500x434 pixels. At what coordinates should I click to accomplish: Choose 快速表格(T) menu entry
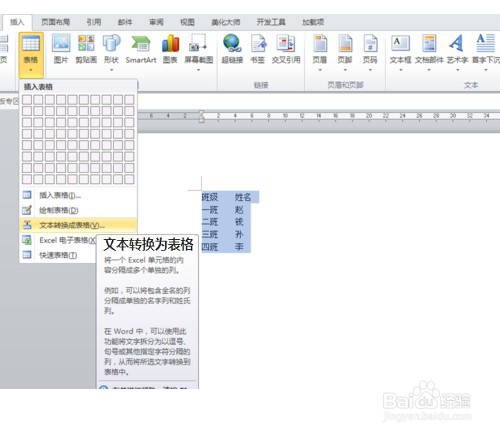point(58,255)
